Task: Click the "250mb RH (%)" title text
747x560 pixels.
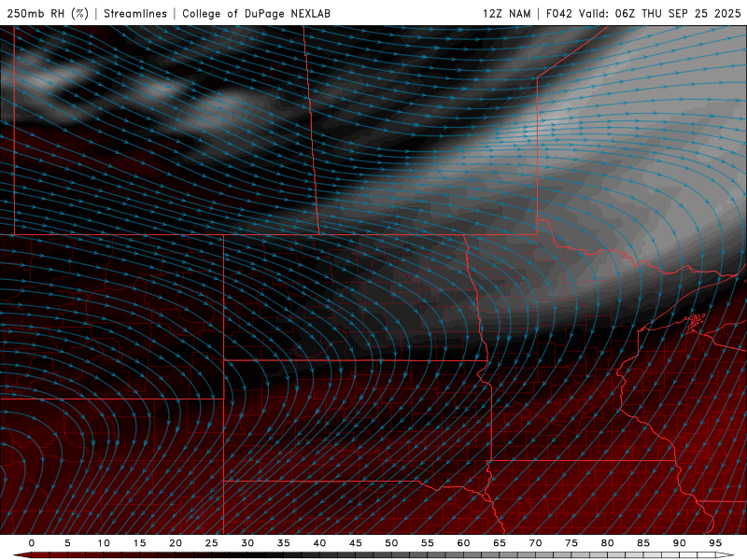Action: pyautogui.click(x=48, y=13)
